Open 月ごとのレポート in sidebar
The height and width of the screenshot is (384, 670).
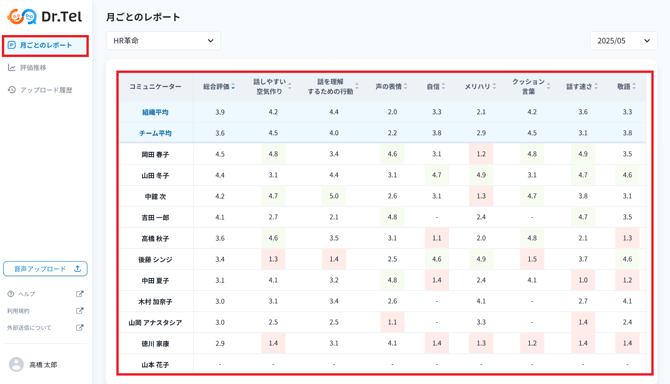tap(45, 45)
